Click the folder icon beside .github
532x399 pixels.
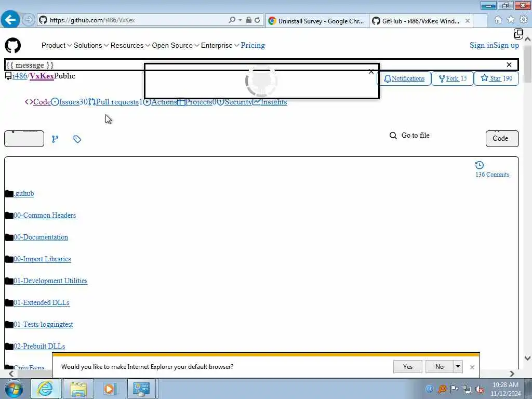9,194
